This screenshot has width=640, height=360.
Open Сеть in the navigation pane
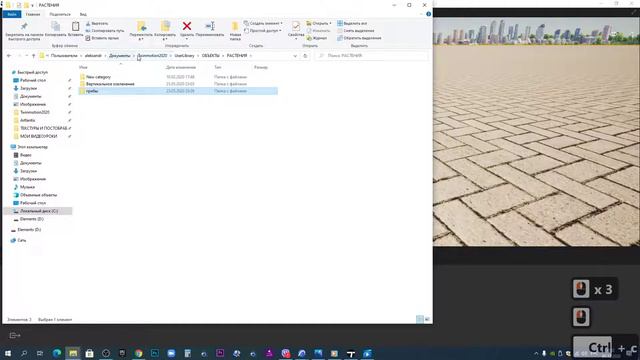22,240
